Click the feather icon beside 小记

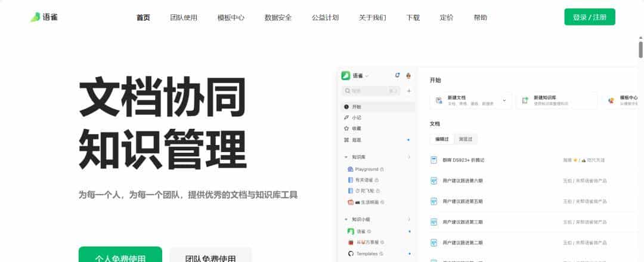click(346, 118)
